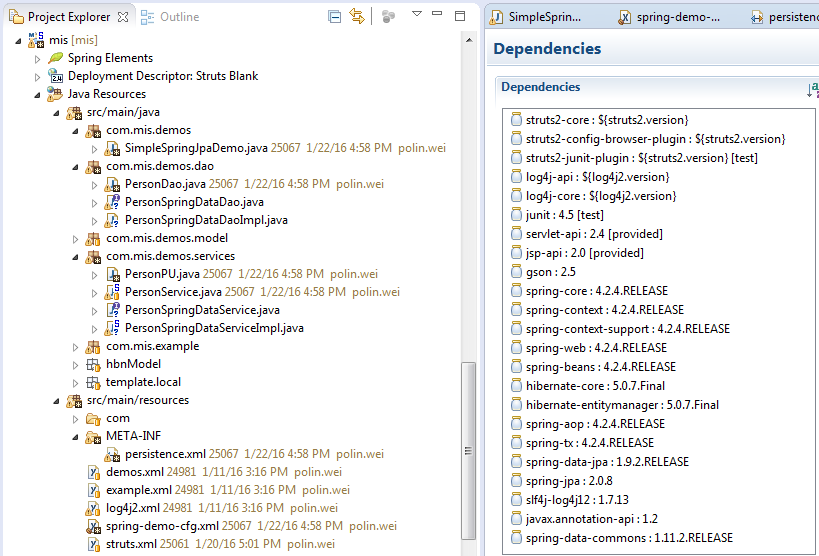Sort dependencies alphabetically icon
This screenshot has height=556, width=819.
pos(813,89)
